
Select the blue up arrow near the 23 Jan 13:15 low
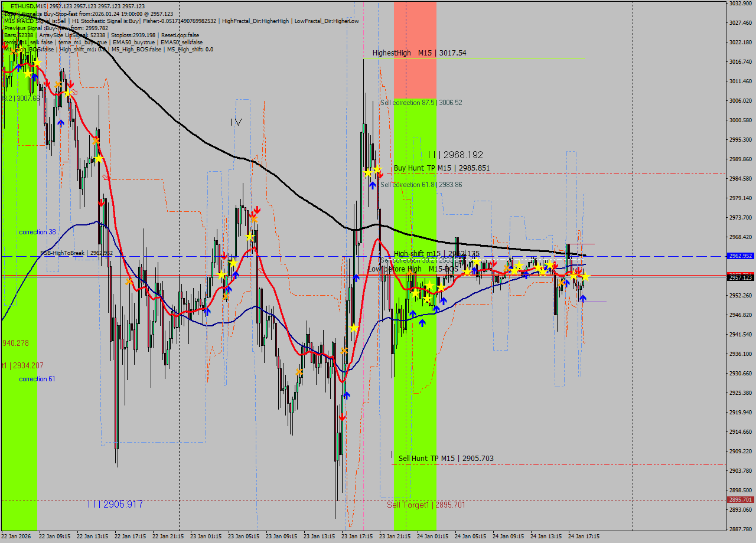[x=346, y=396]
